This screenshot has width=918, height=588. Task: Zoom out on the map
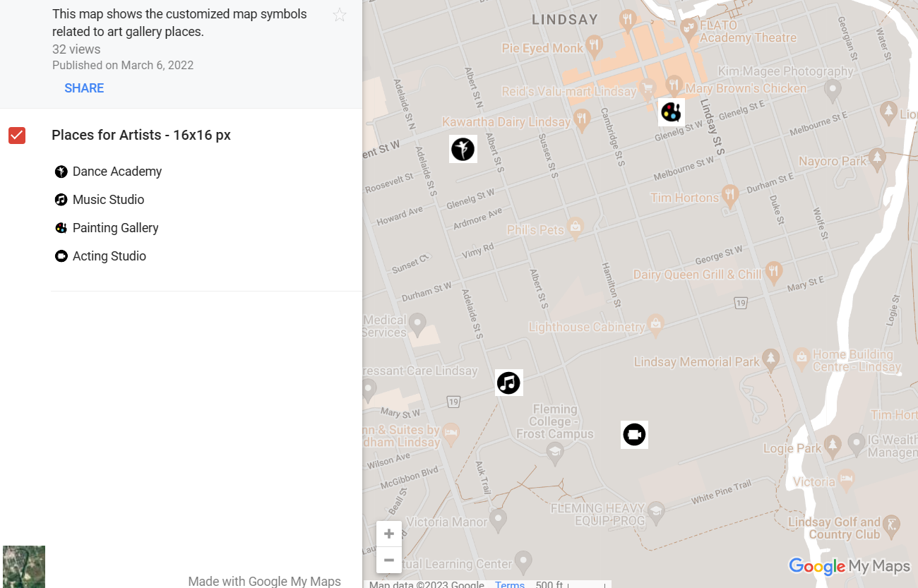(389, 560)
